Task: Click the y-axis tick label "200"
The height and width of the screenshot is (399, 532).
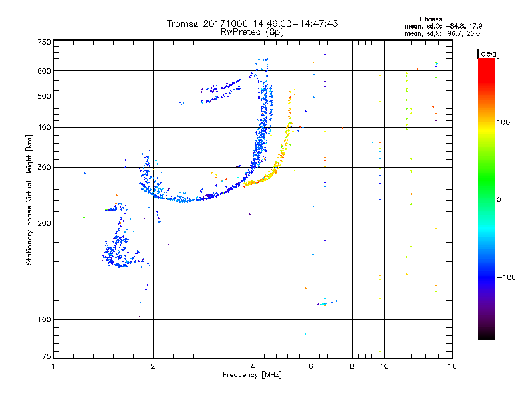Action: 44,223
